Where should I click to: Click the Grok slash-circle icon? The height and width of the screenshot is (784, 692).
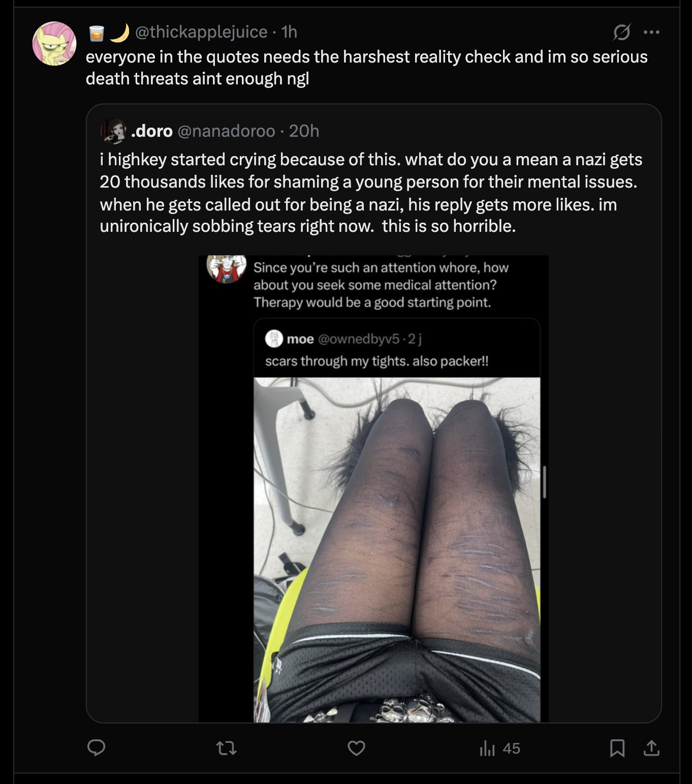click(x=622, y=32)
